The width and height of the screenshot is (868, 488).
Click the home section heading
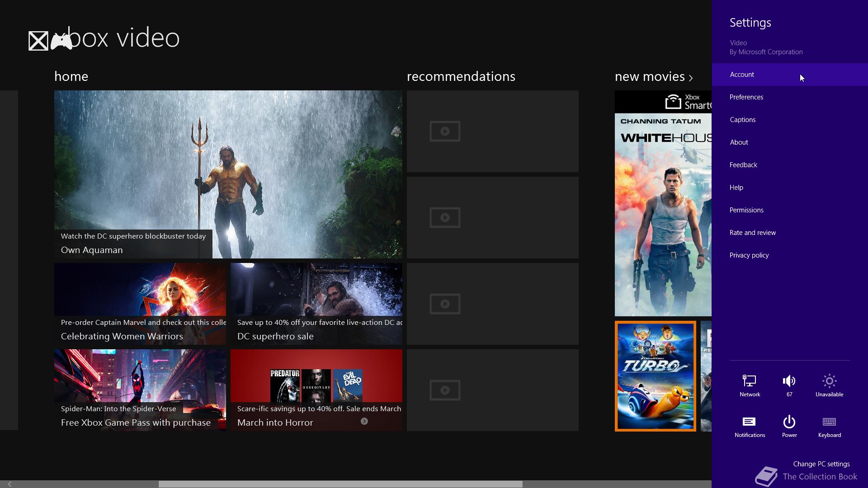point(71,76)
